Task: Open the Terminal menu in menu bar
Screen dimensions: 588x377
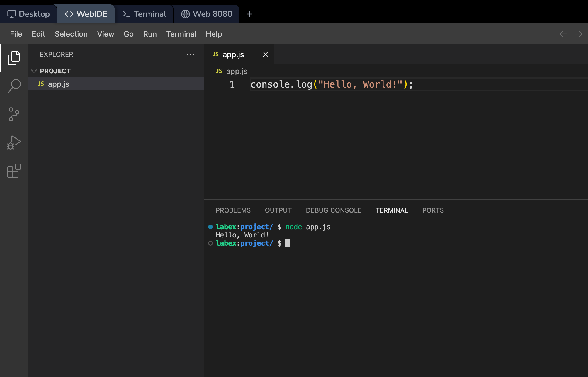Action: pos(181,34)
